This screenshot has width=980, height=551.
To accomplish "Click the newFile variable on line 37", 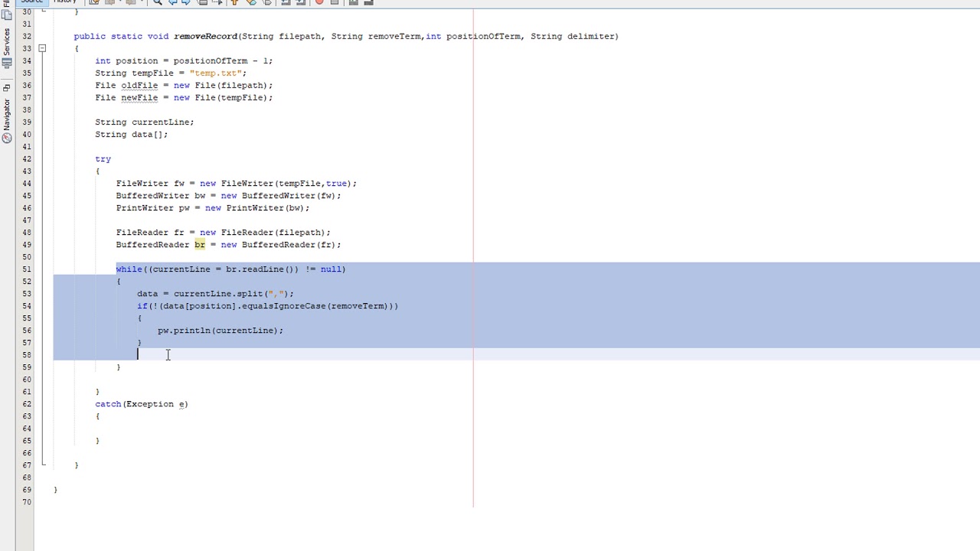I will pyautogui.click(x=139, y=97).
